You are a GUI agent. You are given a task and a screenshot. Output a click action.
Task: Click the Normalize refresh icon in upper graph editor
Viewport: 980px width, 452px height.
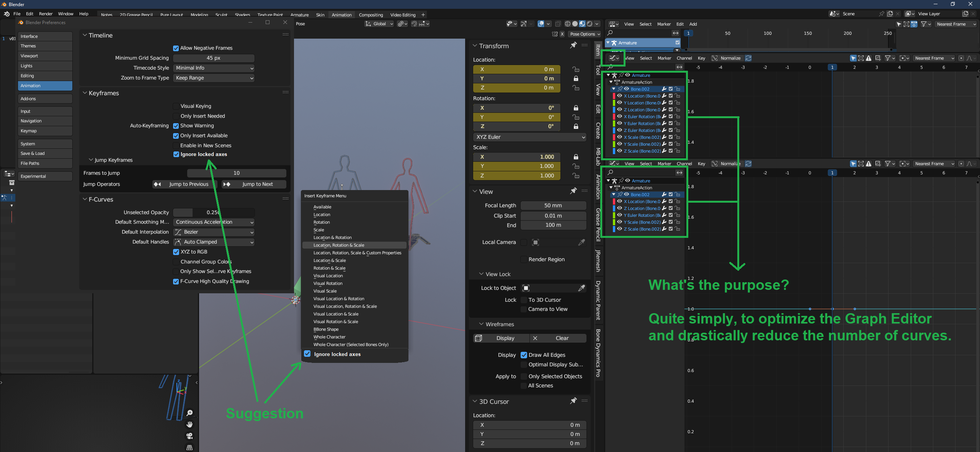(748, 58)
